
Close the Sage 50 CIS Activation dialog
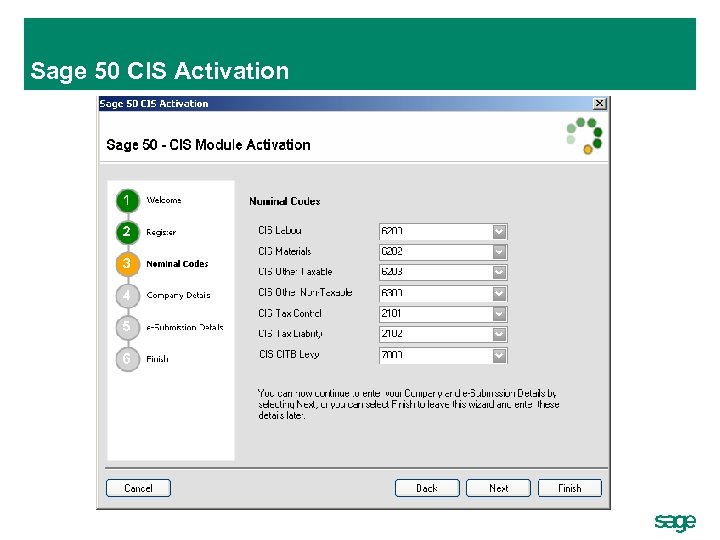[599, 103]
